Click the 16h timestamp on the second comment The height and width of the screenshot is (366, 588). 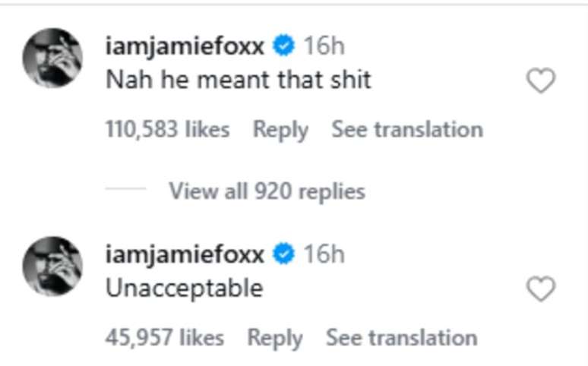(324, 254)
